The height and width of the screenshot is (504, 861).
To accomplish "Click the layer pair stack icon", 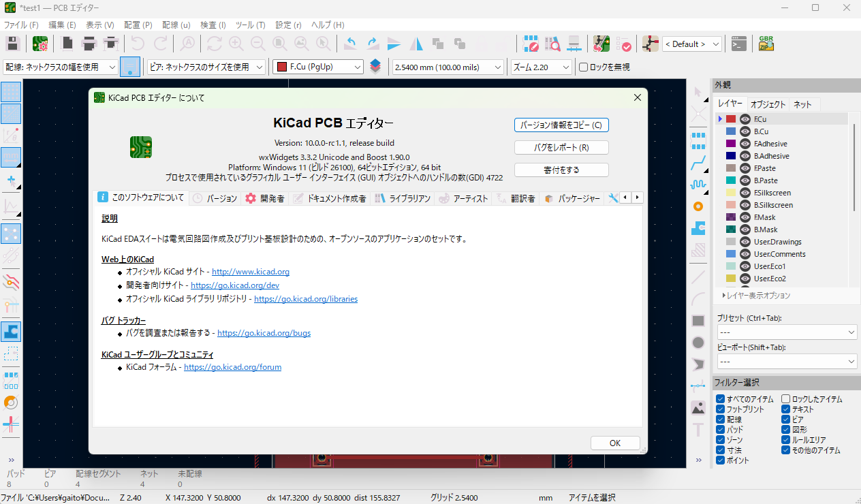I will pyautogui.click(x=375, y=67).
